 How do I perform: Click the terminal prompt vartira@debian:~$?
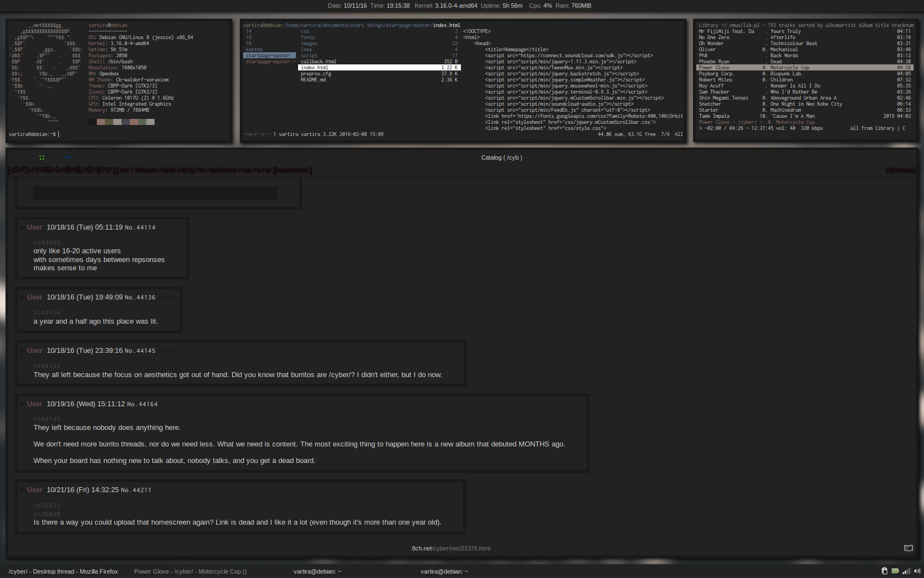[x=32, y=134]
